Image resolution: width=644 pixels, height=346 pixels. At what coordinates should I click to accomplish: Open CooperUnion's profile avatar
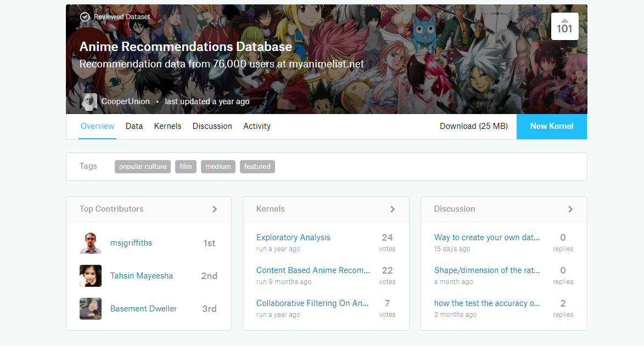pyautogui.click(x=88, y=102)
